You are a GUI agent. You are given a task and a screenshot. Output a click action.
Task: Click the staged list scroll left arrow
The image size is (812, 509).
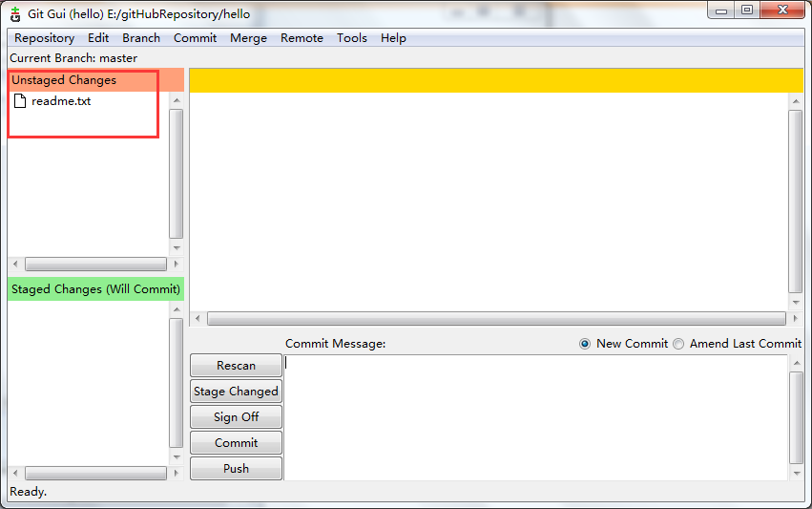click(x=15, y=474)
